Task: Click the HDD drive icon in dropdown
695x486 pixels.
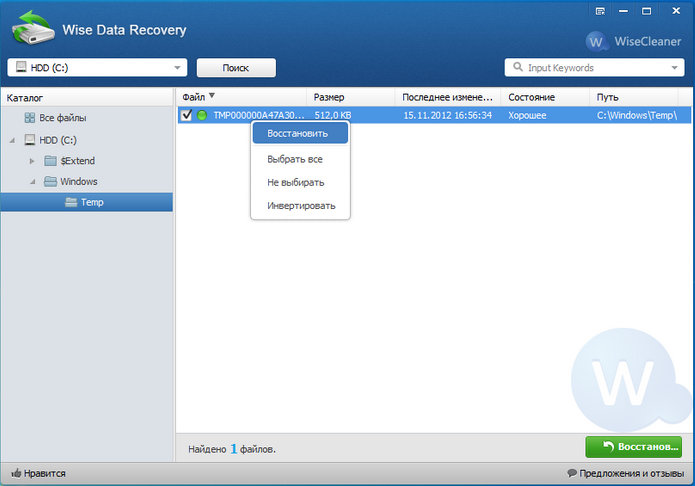Action: [x=21, y=67]
